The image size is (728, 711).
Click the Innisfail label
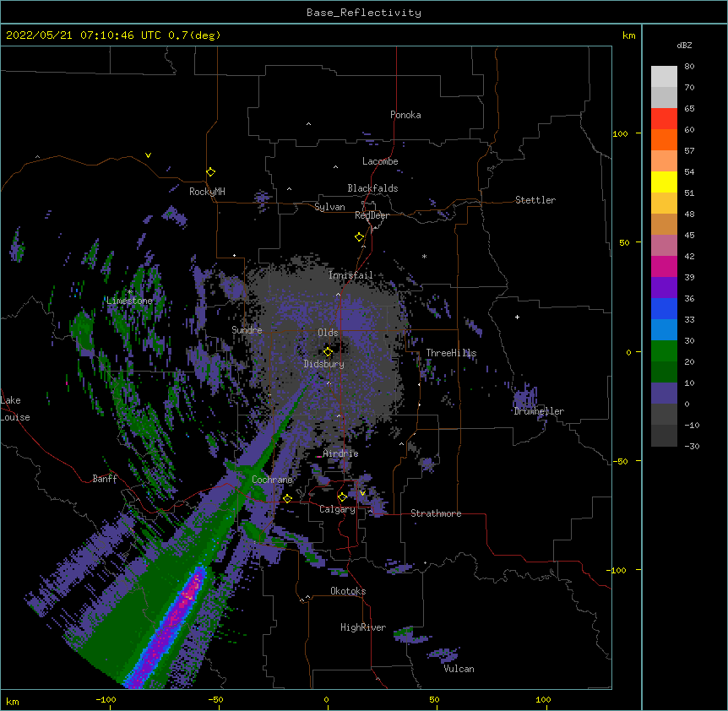point(350,275)
